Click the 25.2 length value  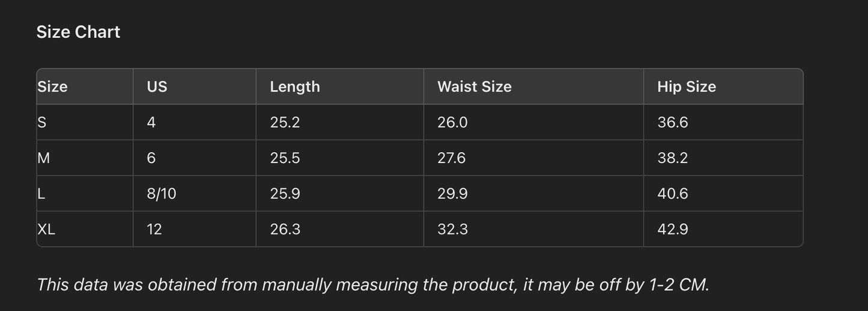[x=285, y=122]
